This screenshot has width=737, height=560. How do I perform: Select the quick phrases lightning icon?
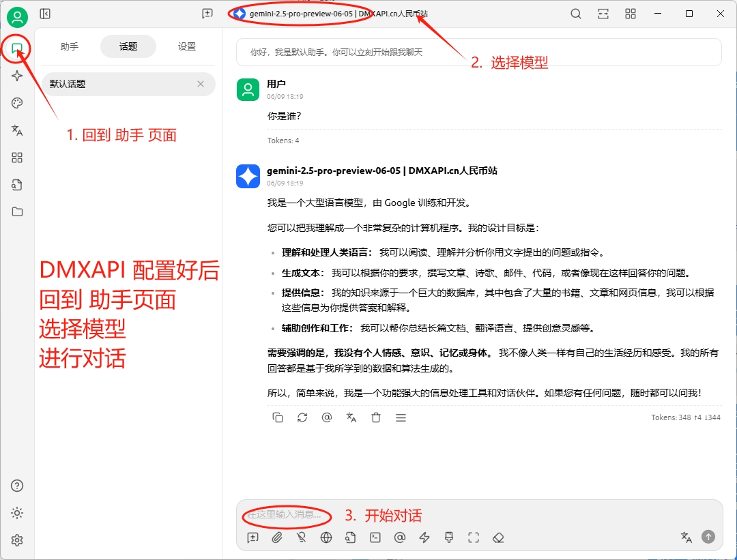(x=424, y=537)
